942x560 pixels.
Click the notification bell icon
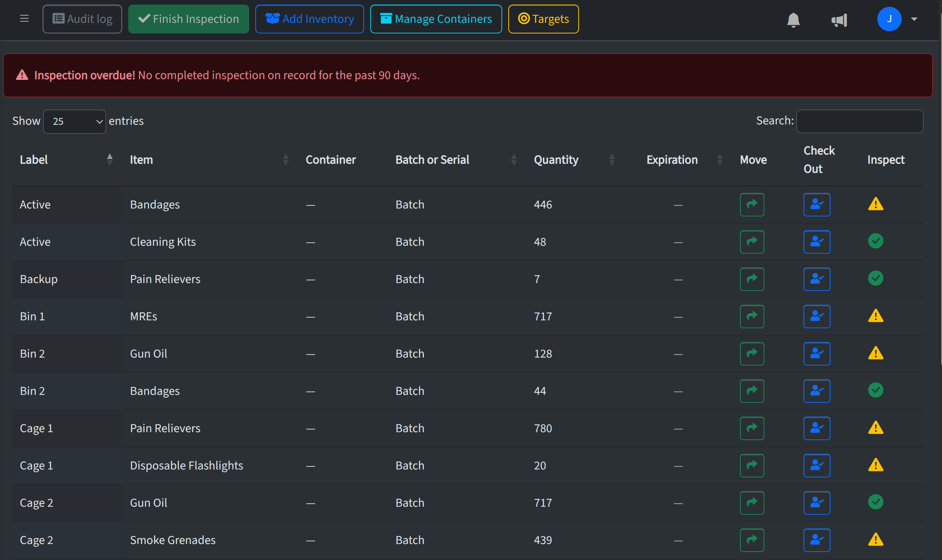(793, 19)
